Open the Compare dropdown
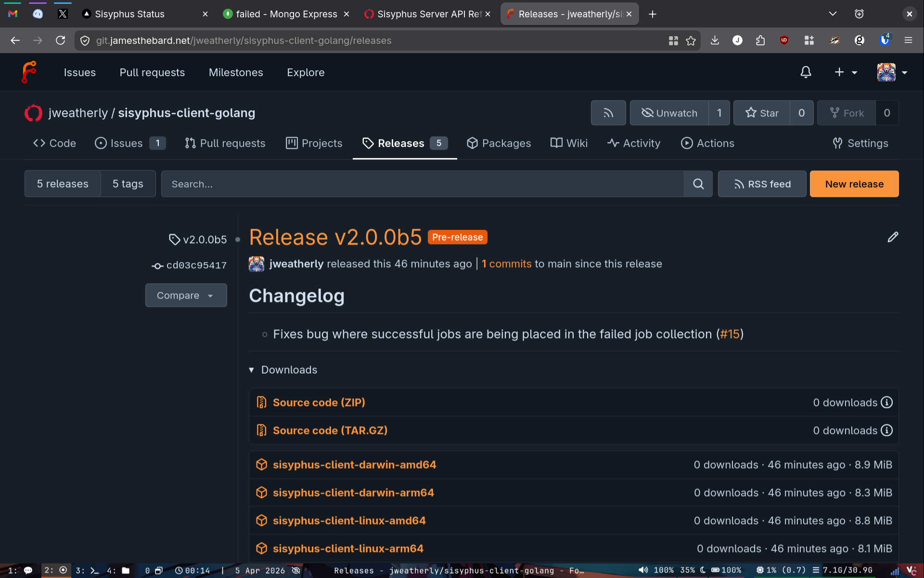The image size is (924, 578). [x=186, y=295]
